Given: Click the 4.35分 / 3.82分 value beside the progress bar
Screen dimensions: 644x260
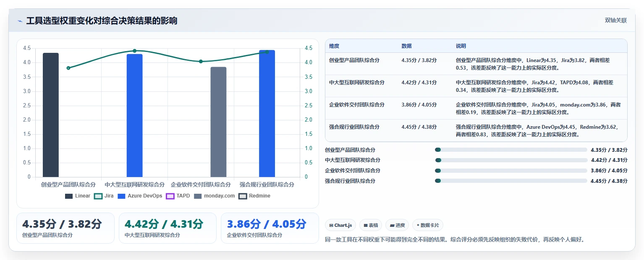Looking at the screenshot, I should point(609,150).
